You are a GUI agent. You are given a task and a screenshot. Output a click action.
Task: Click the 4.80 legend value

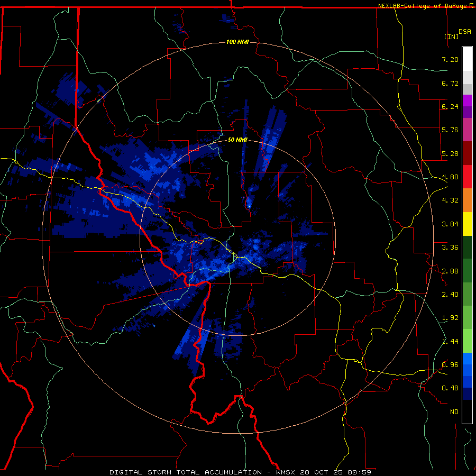click(450, 177)
